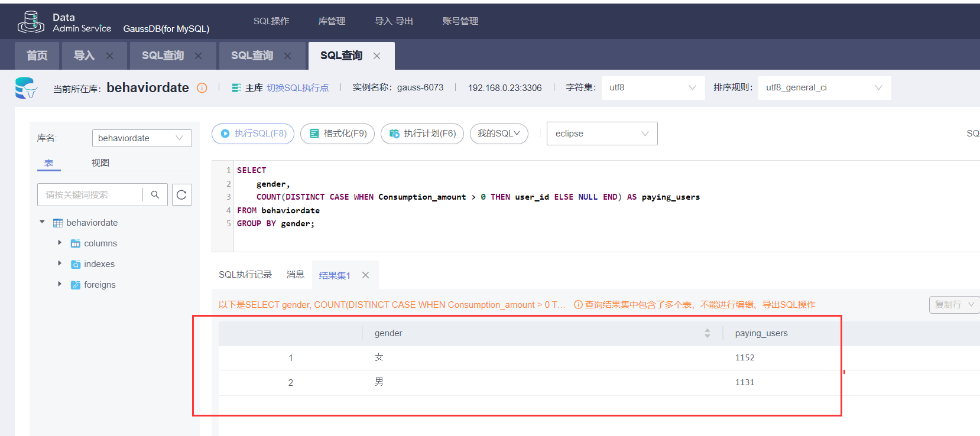Click the 1152 value in results

[x=745, y=357]
